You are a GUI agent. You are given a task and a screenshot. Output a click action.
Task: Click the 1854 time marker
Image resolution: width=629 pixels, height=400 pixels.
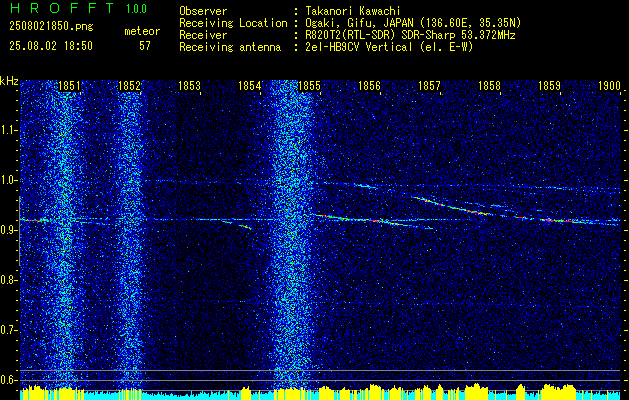click(x=250, y=86)
